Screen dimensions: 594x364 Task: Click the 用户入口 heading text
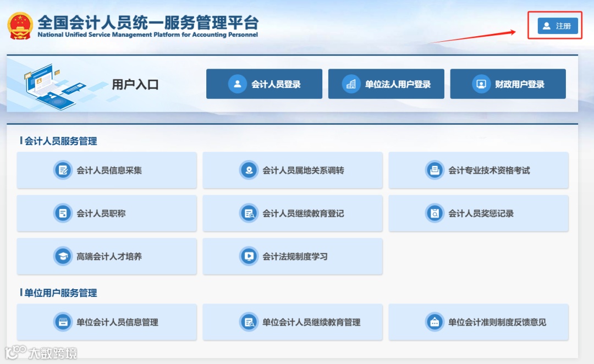[x=135, y=84]
